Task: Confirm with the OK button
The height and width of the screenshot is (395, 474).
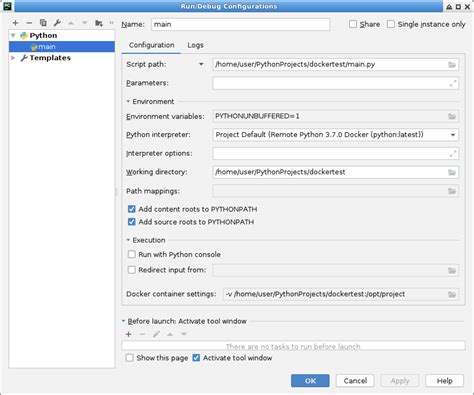Action: coord(310,381)
